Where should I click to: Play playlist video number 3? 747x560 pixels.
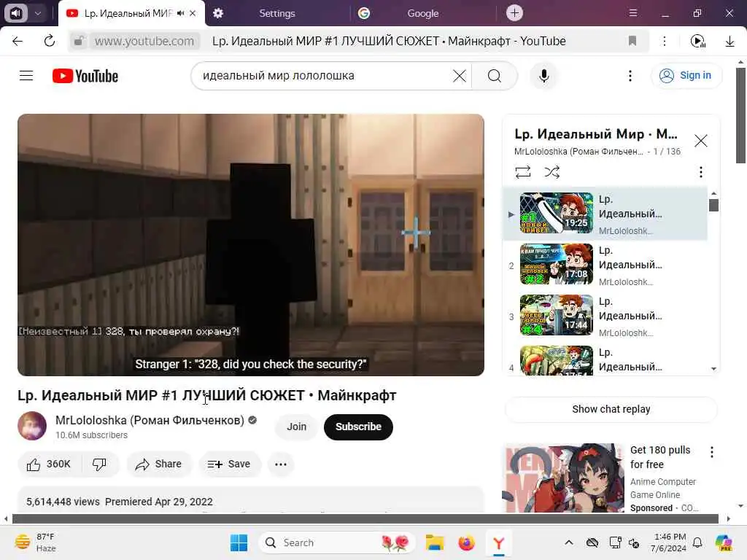coord(605,315)
